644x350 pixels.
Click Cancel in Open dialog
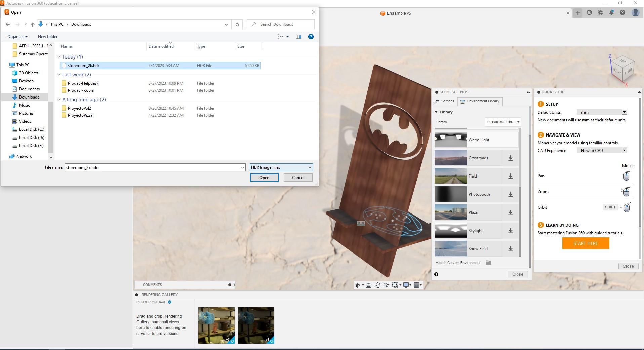[x=298, y=178]
